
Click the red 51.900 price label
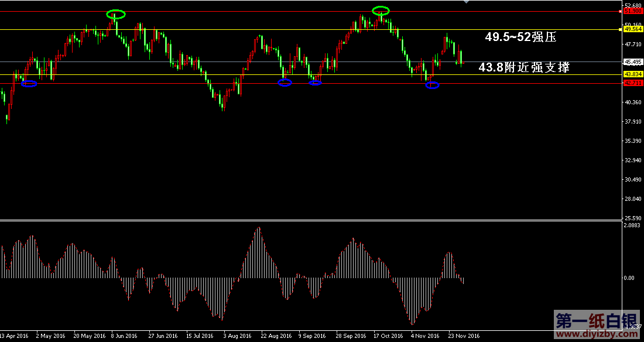[632, 11]
